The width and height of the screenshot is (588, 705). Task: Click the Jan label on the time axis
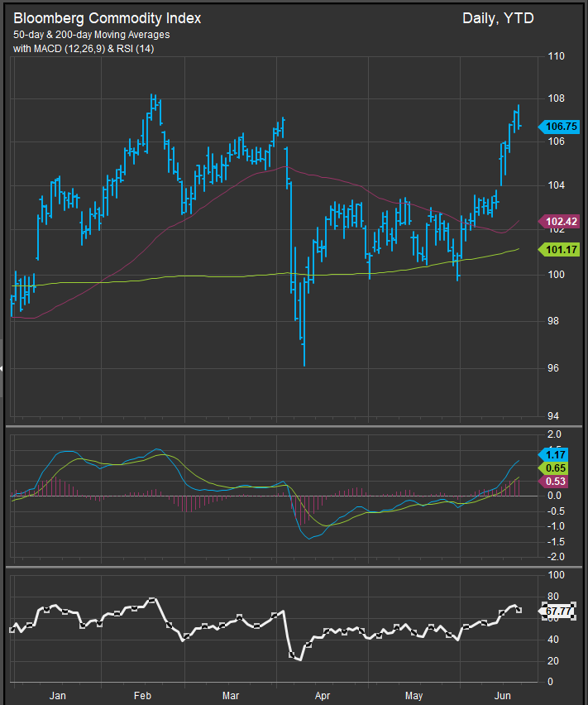click(x=58, y=696)
